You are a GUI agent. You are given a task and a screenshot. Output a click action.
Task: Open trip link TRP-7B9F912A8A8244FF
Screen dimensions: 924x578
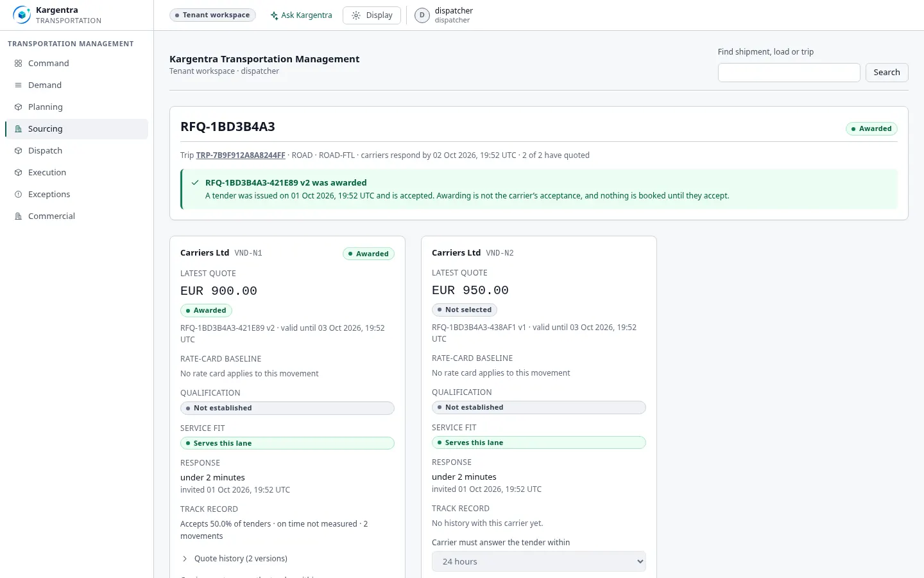tap(241, 155)
